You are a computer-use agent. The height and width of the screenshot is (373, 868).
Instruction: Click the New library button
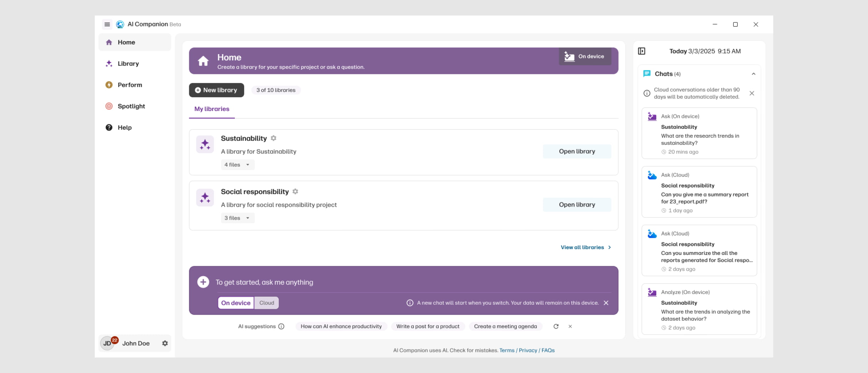[216, 90]
